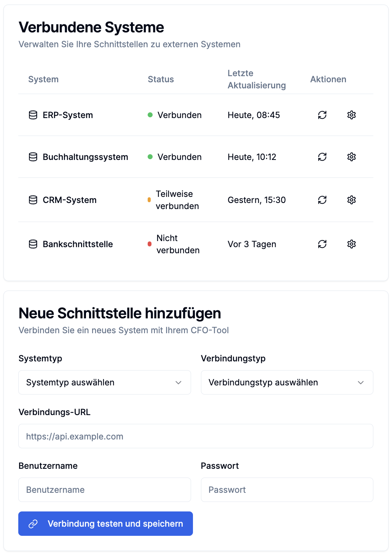Click Verbindung testen und speichern button
This screenshot has width=392, height=556.
pyautogui.click(x=105, y=524)
